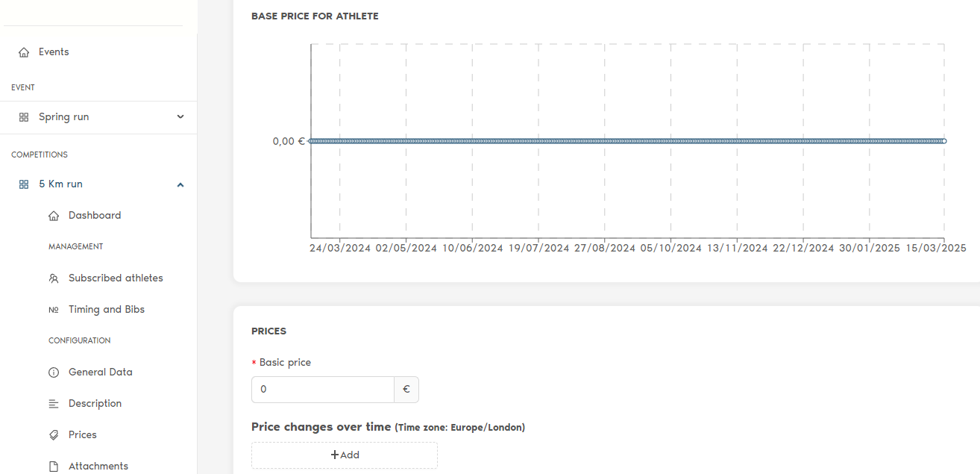Image resolution: width=980 pixels, height=474 pixels.
Task: Add a price change over time
Action: tap(345, 455)
